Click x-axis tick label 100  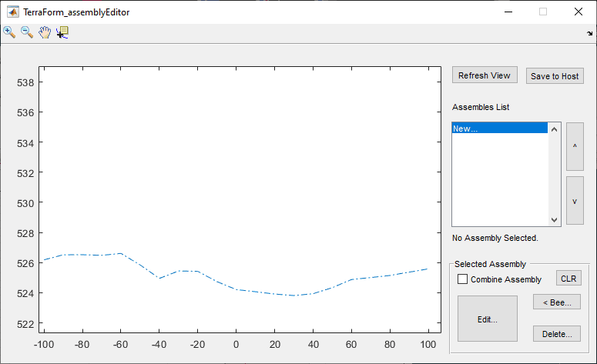click(x=428, y=345)
